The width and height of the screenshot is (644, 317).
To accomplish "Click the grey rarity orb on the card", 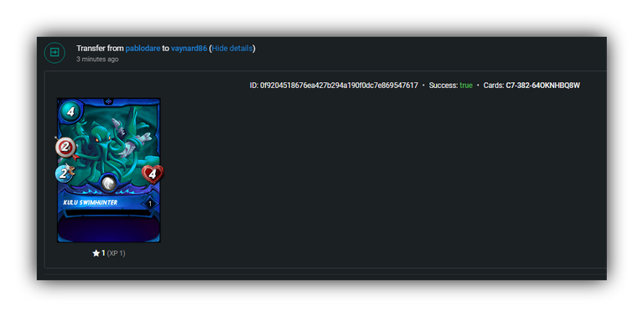I will (x=109, y=183).
